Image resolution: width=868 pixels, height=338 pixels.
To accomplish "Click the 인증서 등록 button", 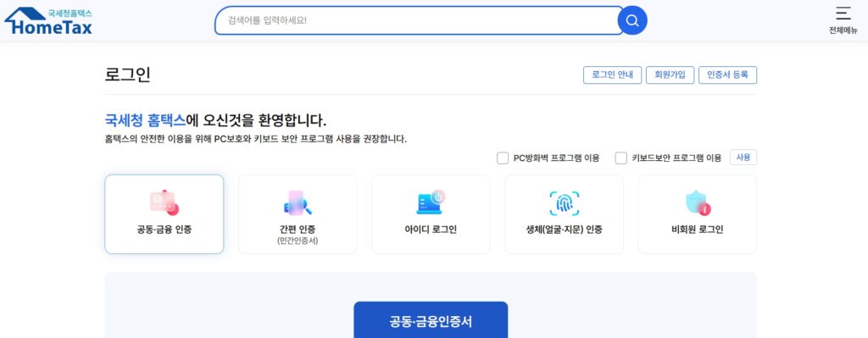I will click(x=727, y=75).
